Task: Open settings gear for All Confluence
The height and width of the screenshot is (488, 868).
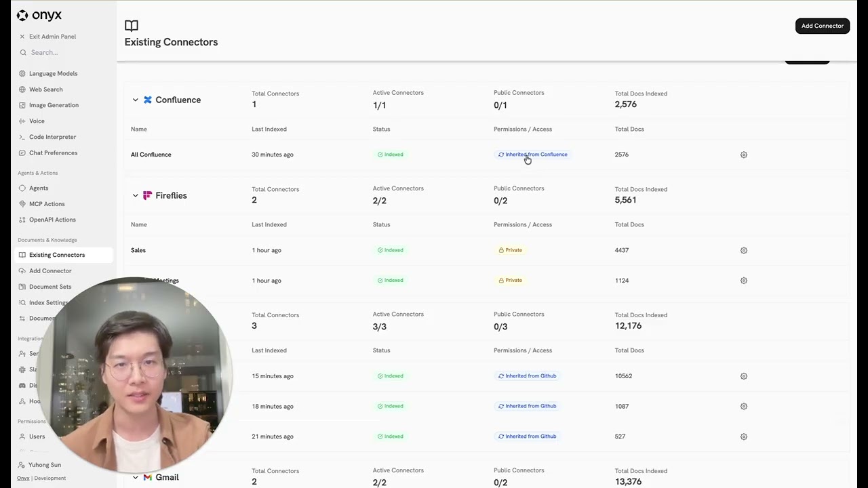Action: [744, 155]
